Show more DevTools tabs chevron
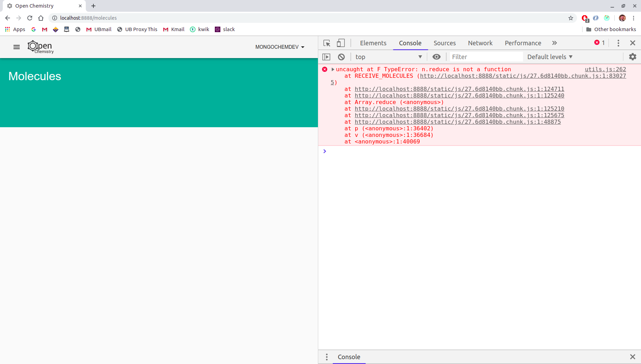The height and width of the screenshot is (364, 641). point(555,43)
